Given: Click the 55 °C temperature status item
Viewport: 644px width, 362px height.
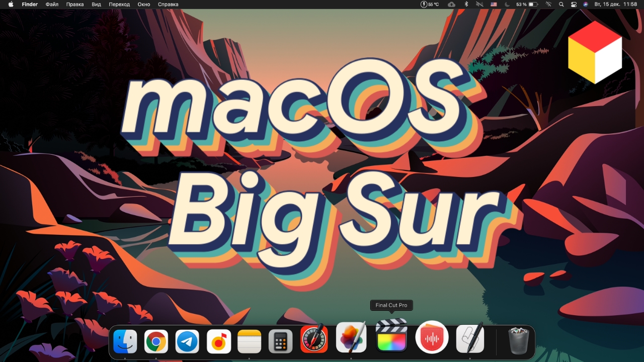Looking at the screenshot, I should click(x=430, y=4).
